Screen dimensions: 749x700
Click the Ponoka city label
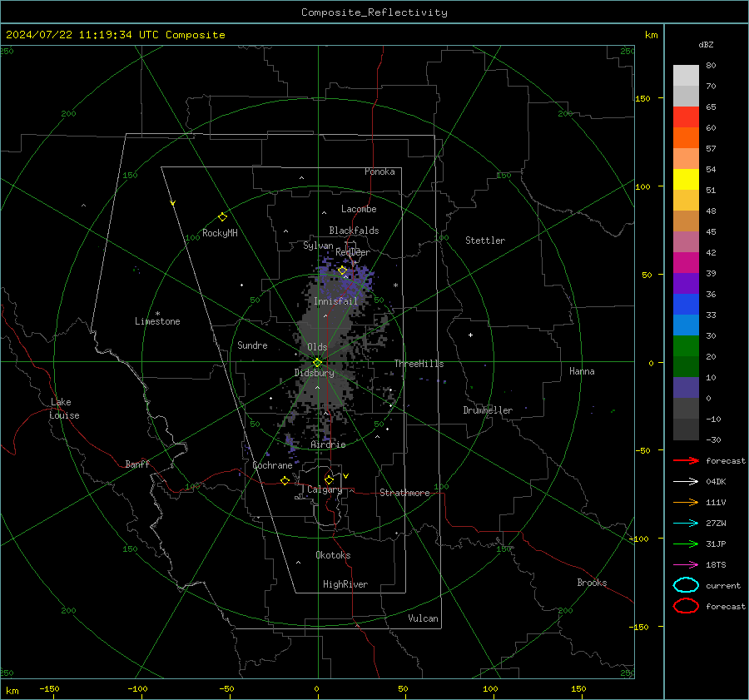click(379, 171)
